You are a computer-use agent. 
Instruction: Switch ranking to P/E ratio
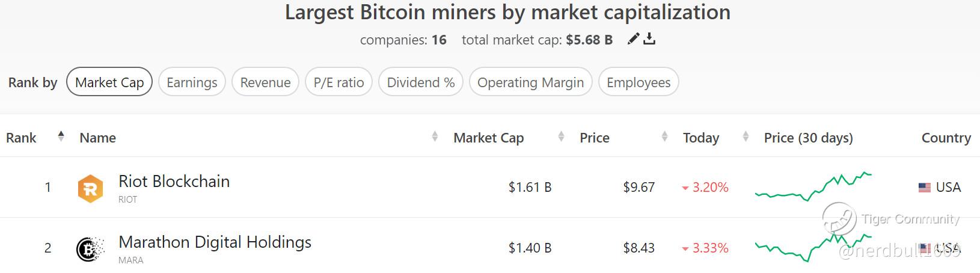tap(338, 82)
